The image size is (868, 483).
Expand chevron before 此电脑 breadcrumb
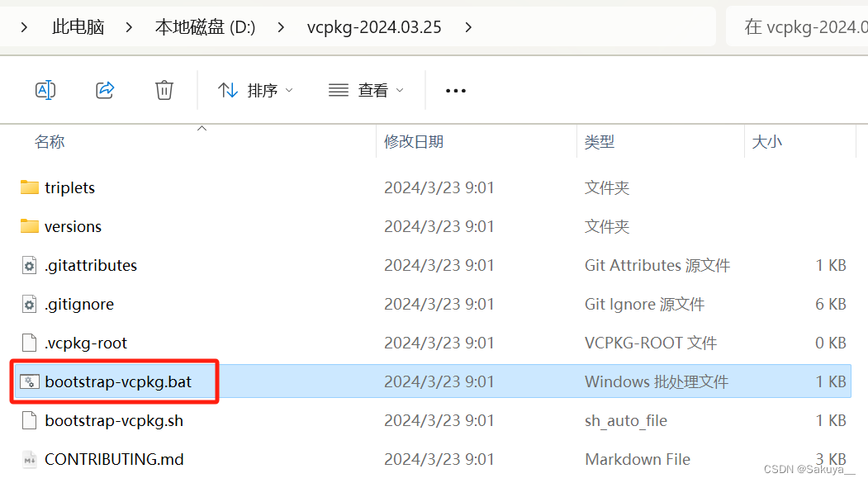24,26
